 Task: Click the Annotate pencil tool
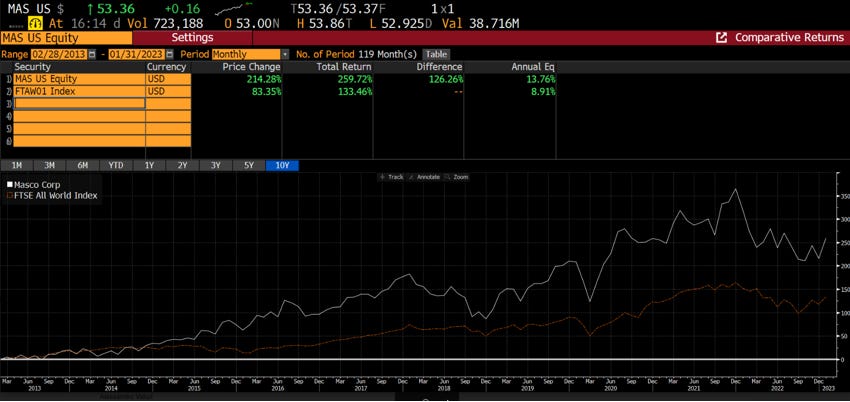(423, 177)
